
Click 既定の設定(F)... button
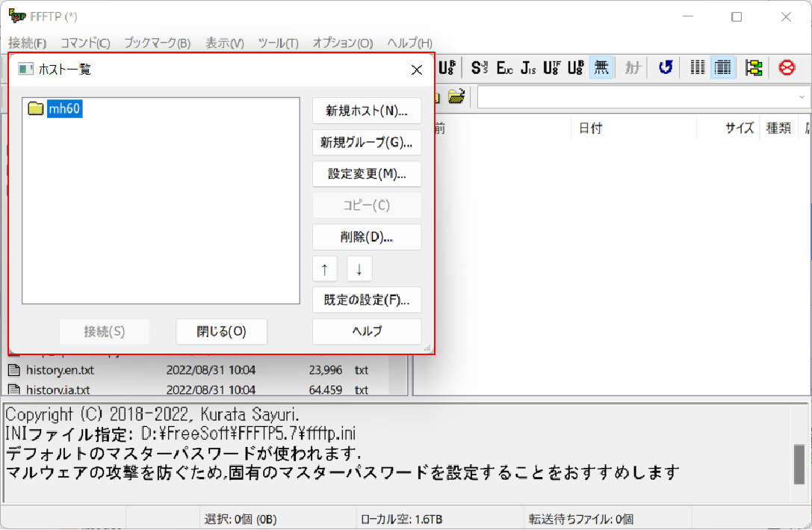(x=367, y=300)
